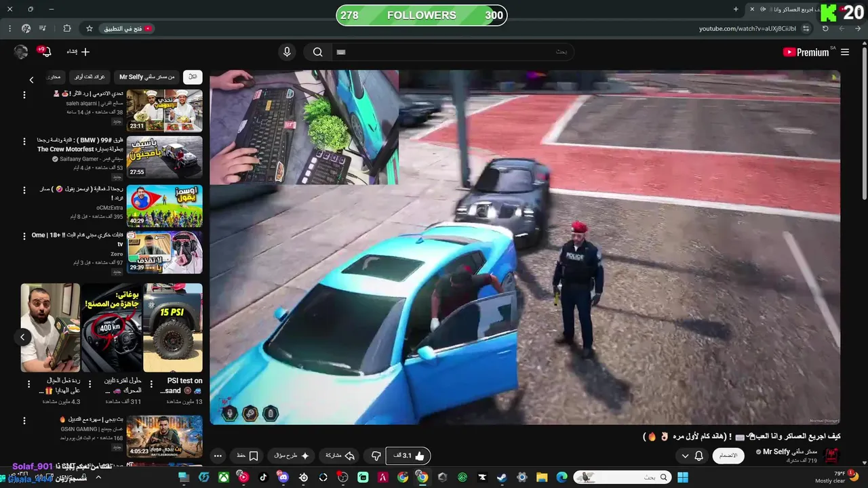Open Chrome media controls icon
Viewport: 868px width, 488px height.
pos(43,28)
